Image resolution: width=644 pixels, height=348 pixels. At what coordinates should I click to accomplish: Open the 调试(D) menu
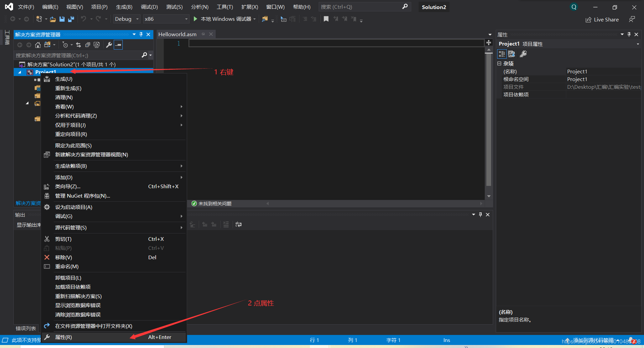point(149,7)
